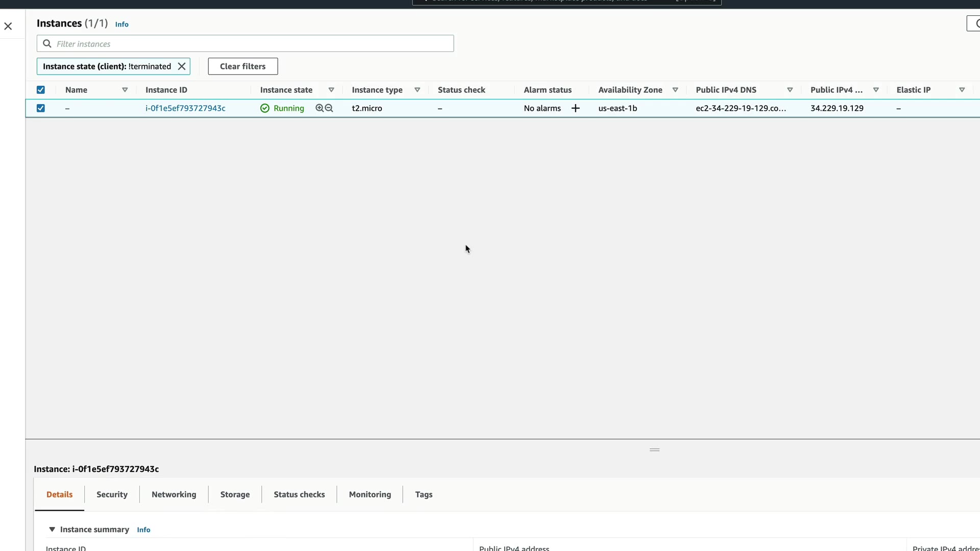The image size is (980, 551).
Task: Open the Status checks tab
Action: 299,494
